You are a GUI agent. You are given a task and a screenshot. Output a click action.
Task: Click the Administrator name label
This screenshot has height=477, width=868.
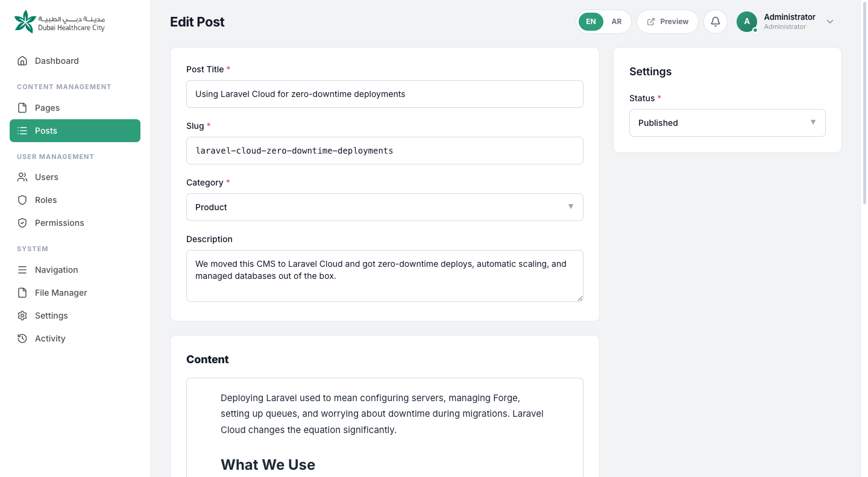[x=790, y=17]
